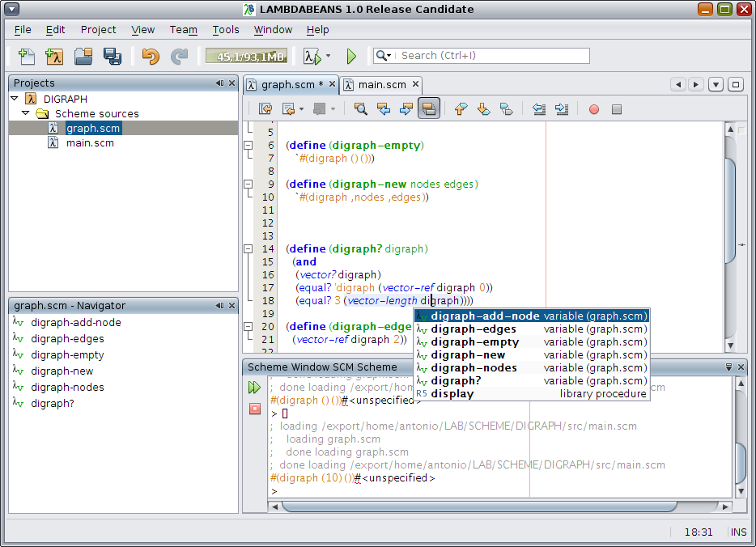Open the search options magnifier dropdown

click(x=384, y=56)
